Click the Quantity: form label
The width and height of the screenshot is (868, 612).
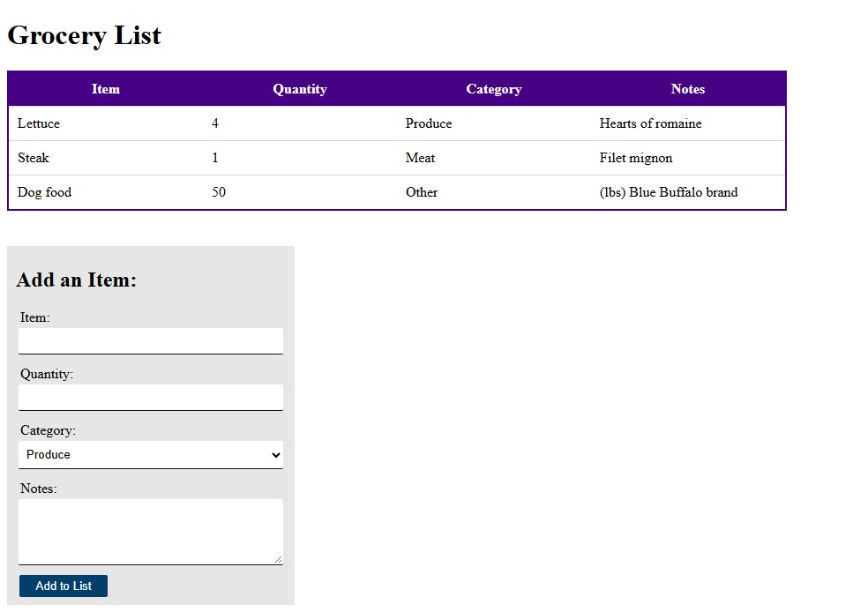click(47, 374)
